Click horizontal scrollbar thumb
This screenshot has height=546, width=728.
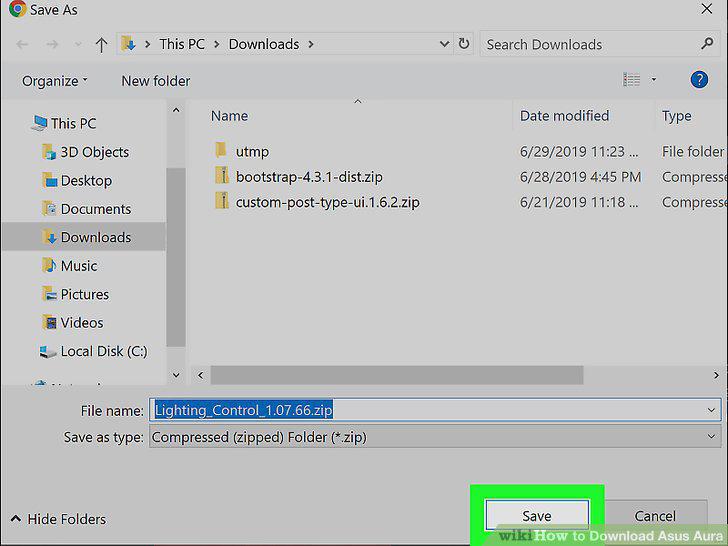click(397, 375)
